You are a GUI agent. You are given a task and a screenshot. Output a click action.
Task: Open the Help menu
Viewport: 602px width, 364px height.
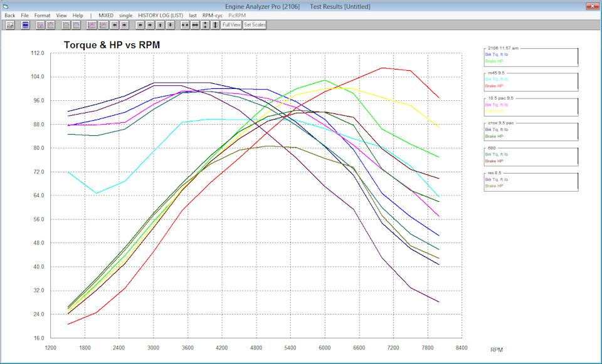pyautogui.click(x=78, y=15)
